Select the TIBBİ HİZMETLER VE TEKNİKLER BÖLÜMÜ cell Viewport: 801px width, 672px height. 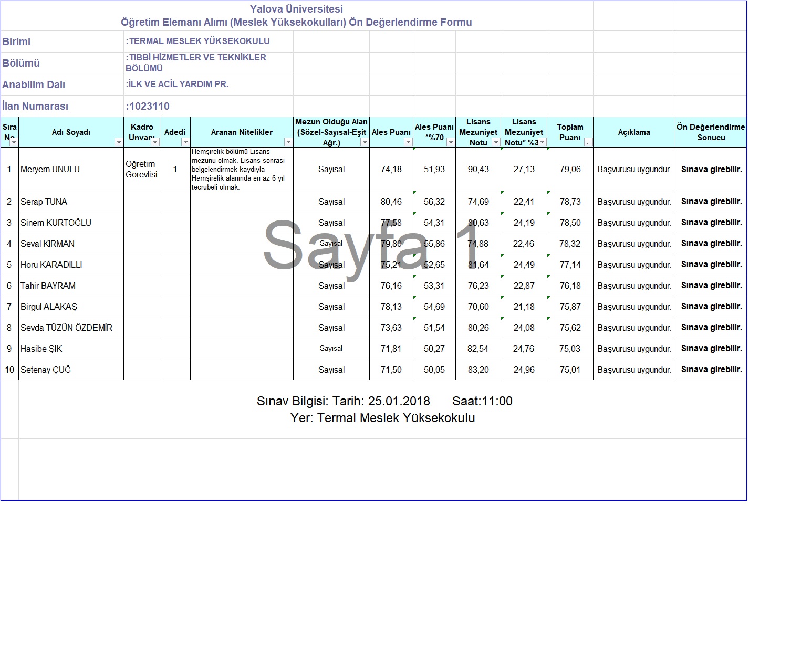coord(208,63)
